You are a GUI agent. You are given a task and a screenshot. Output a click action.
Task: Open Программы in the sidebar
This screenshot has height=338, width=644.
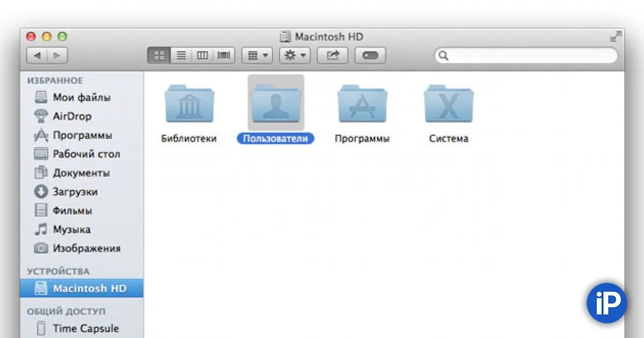point(82,135)
